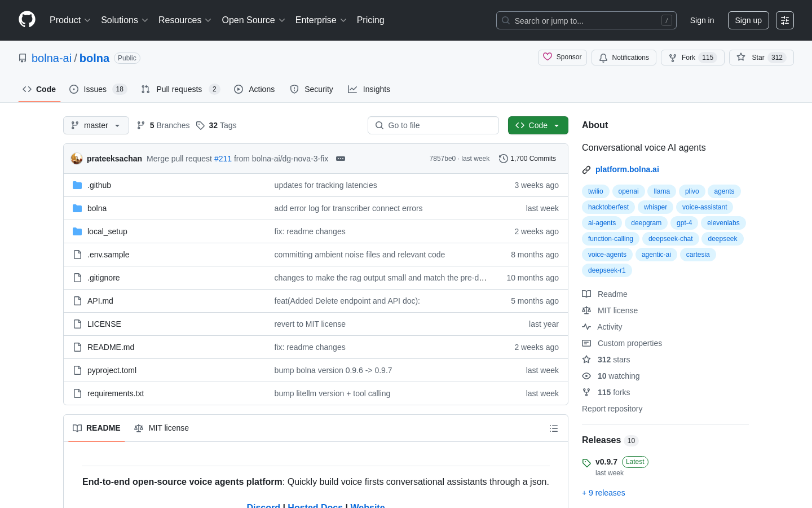Image resolution: width=812 pixels, height=508 pixels.
Task: Click the 115 forks link
Action: click(606, 392)
